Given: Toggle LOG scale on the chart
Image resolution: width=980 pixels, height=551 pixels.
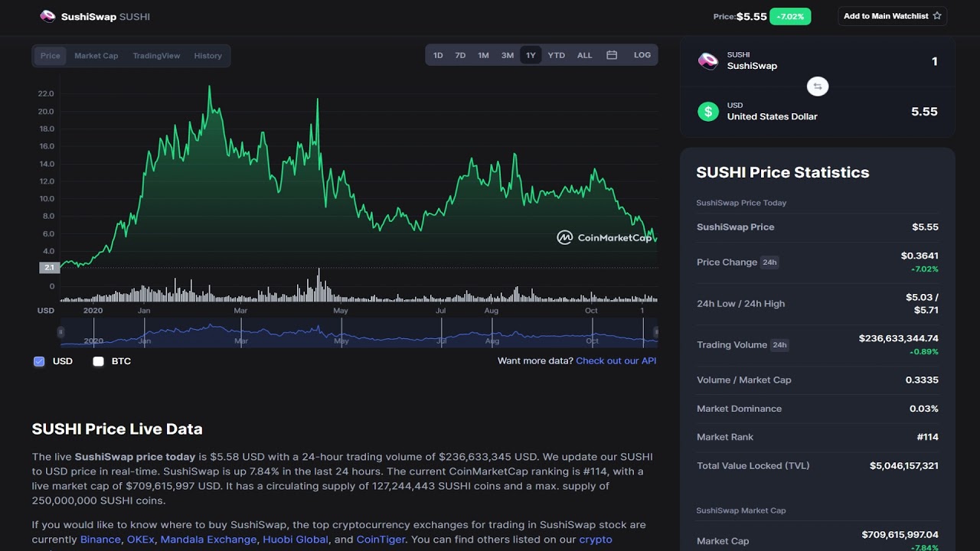Looking at the screenshot, I should (x=642, y=55).
